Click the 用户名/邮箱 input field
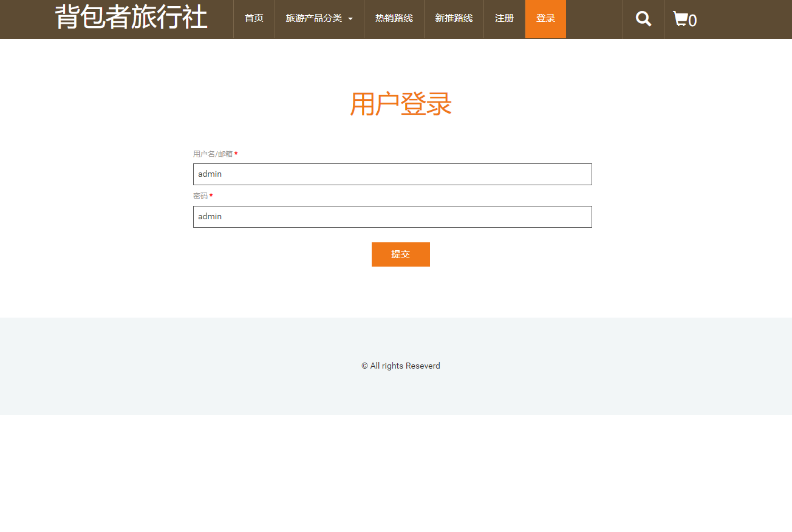This screenshot has width=792, height=532. (392, 174)
